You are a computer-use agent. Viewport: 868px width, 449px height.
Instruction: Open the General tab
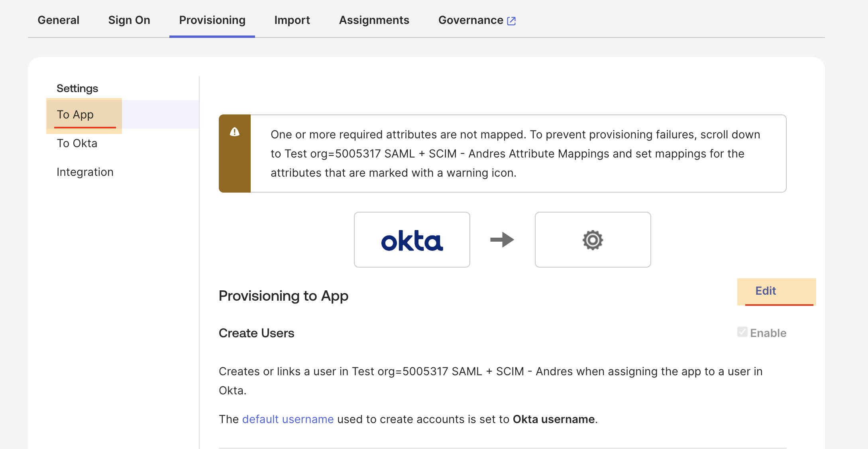tap(58, 20)
